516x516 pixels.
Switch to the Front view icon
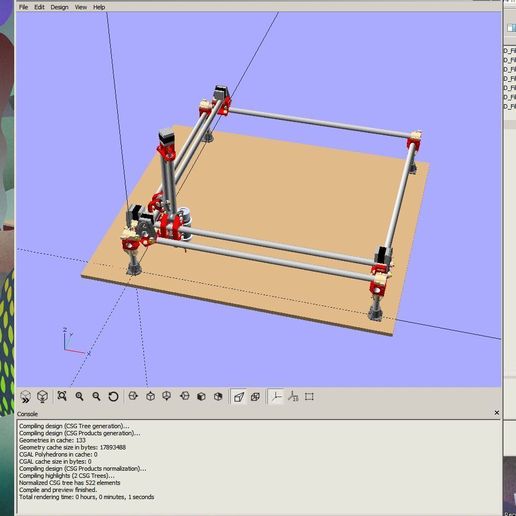(x=201, y=396)
